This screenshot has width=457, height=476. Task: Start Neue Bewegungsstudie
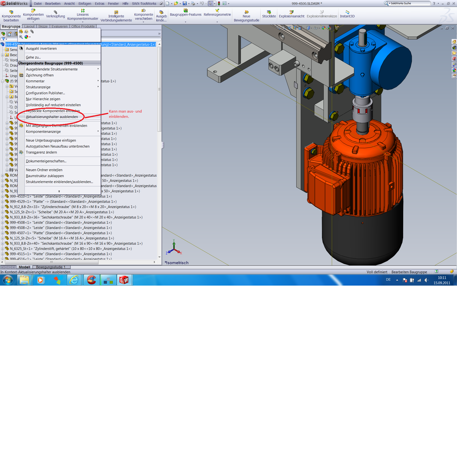pyautogui.click(x=246, y=12)
